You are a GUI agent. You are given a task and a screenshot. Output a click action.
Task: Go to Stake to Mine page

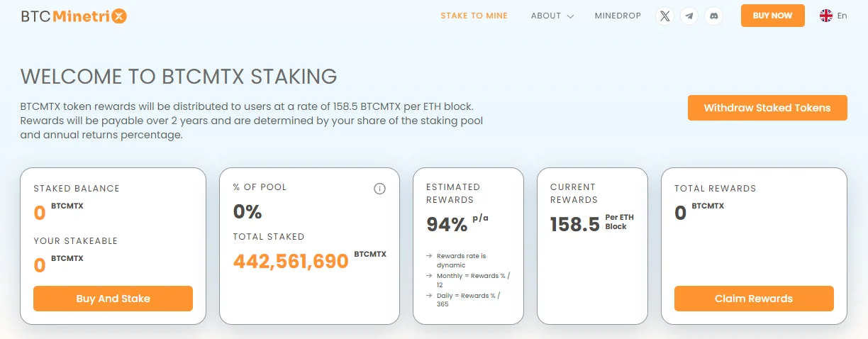coord(474,16)
